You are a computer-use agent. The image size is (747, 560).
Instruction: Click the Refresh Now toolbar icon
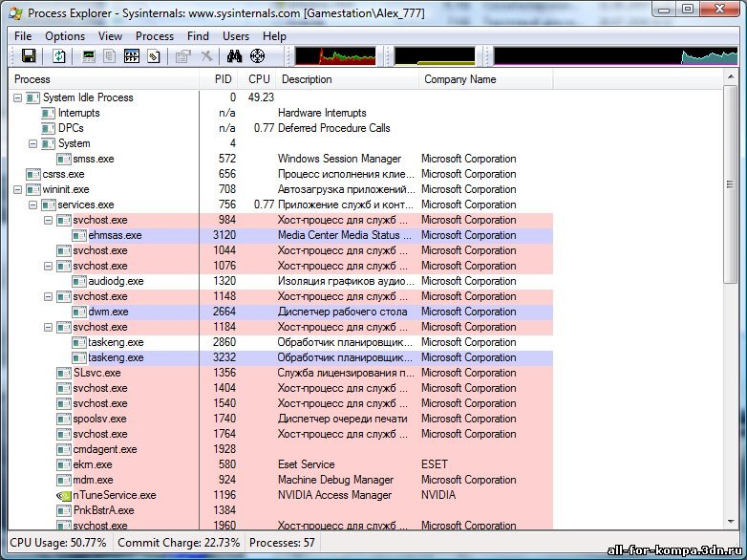pyautogui.click(x=59, y=56)
